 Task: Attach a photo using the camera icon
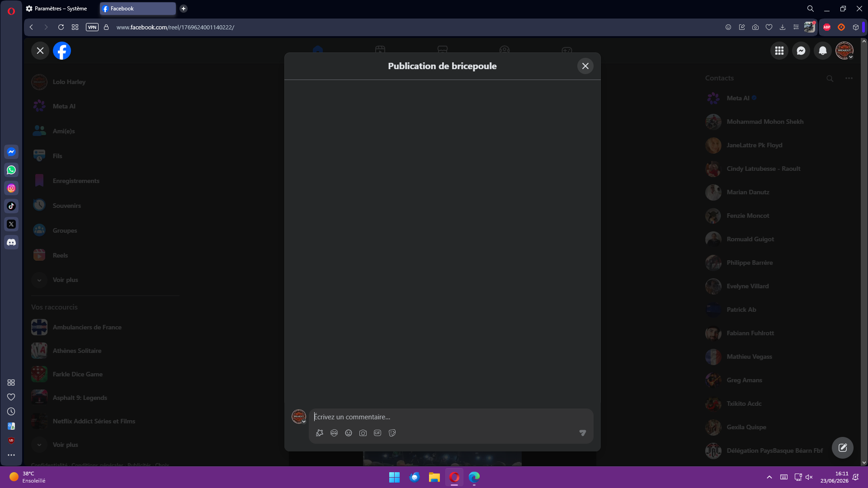[363, 433]
